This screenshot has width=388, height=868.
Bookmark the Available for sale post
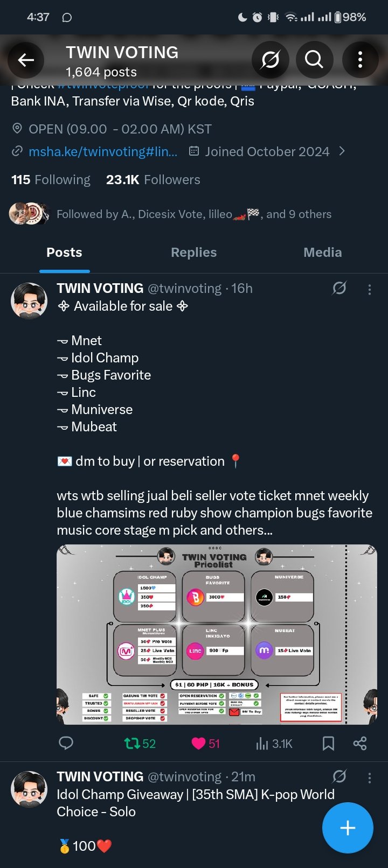[x=328, y=744]
